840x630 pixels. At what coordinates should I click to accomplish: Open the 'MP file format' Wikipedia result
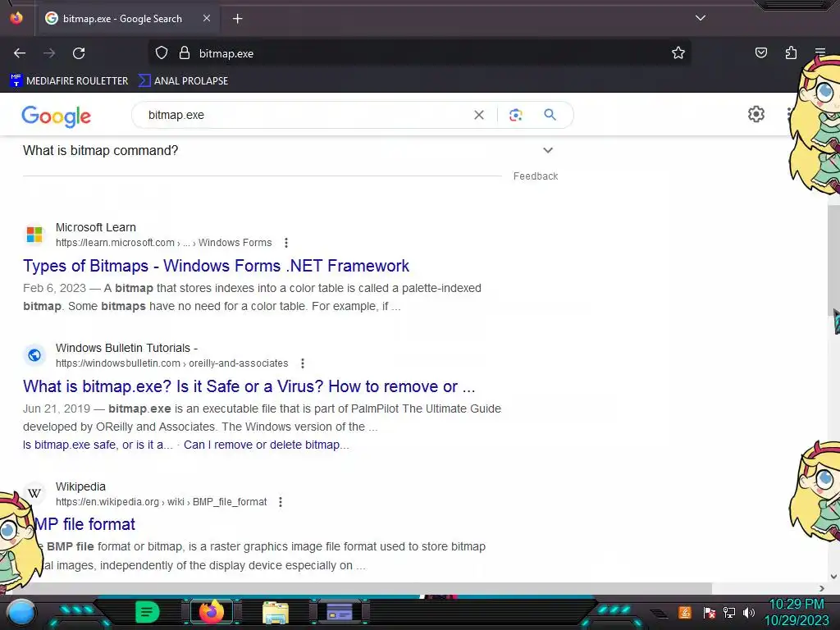pyautogui.click(x=84, y=524)
